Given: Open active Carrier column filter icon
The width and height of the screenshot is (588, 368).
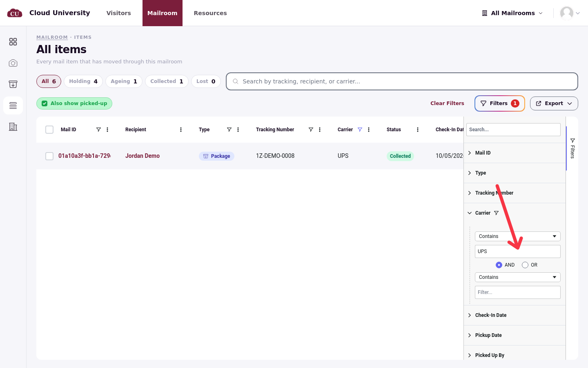Looking at the screenshot, I should pos(360,130).
